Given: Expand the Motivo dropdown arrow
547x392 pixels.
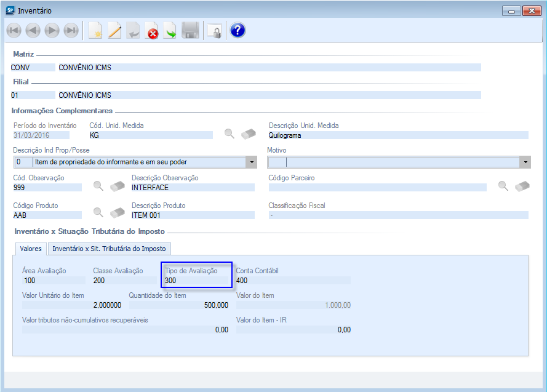Looking at the screenshot, I should [525, 162].
